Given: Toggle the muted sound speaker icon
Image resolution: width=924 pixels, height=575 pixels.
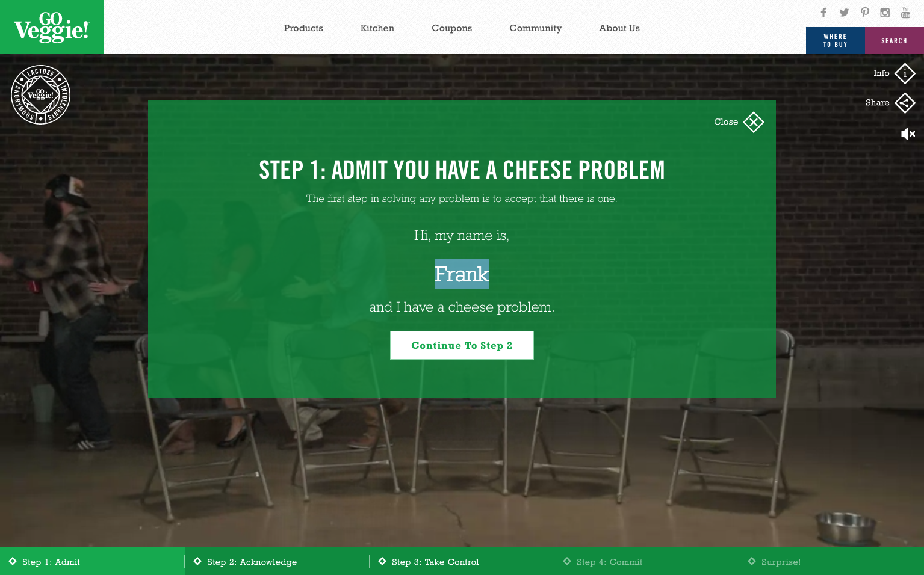Looking at the screenshot, I should (908, 134).
